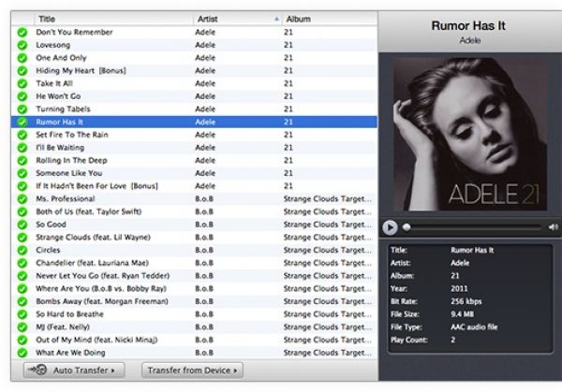This screenshot has width=562, height=392.
Task: Click green check icon beside Set Fire To The Rain
Action: (x=22, y=135)
